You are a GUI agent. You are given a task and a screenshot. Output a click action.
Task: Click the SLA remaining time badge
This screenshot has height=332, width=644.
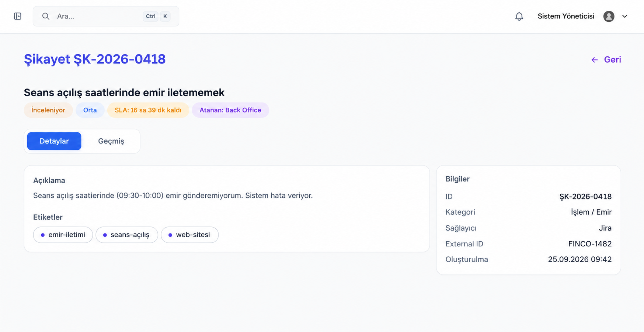point(148,110)
